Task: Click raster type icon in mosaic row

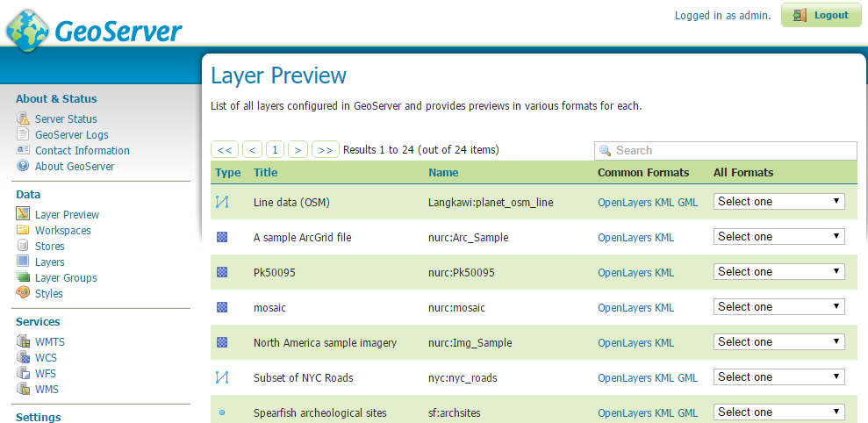Action: point(222,307)
